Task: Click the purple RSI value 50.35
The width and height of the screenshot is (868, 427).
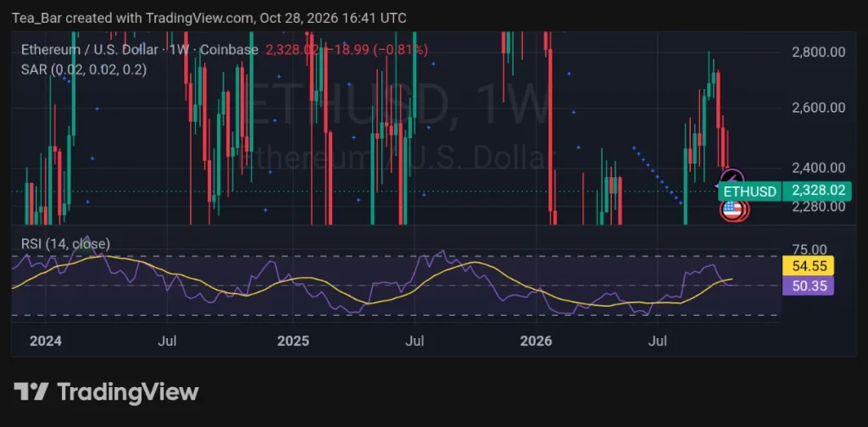Action: point(809,286)
